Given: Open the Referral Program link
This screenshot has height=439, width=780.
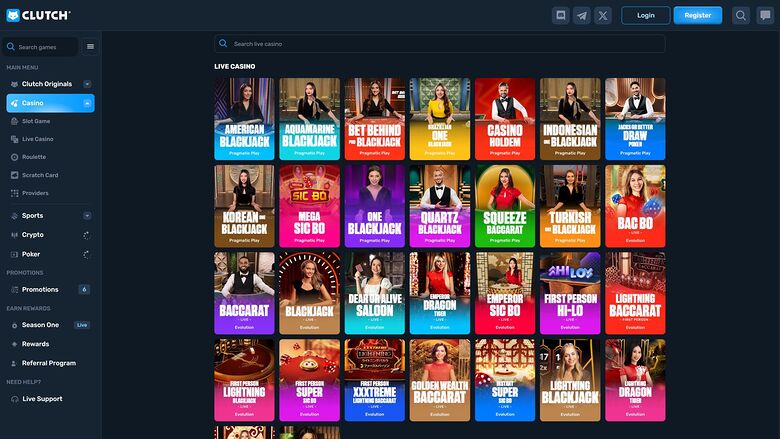Looking at the screenshot, I should click(x=49, y=363).
